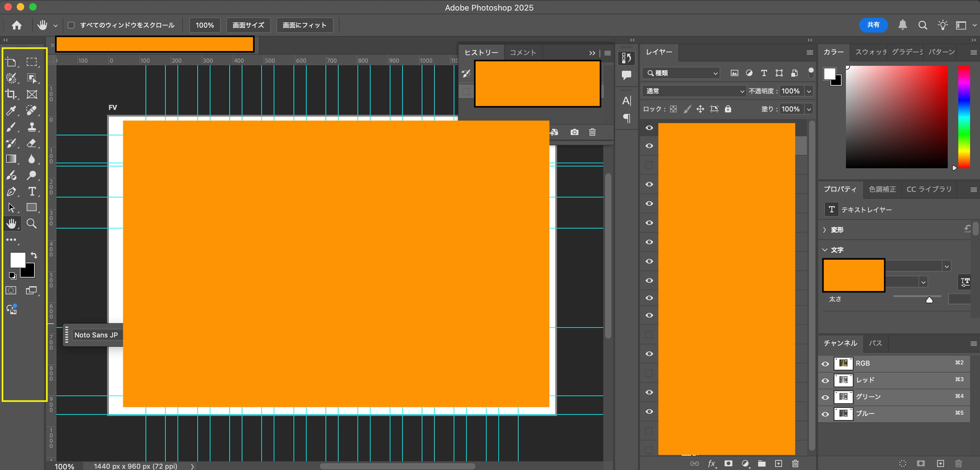Click the blue 共有 share button
The image size is (980, 470).
[873, 25]
